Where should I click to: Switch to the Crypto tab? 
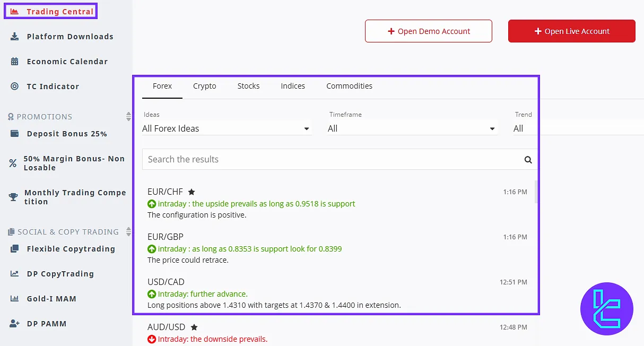pyautogui.click(x=204, y=86)
